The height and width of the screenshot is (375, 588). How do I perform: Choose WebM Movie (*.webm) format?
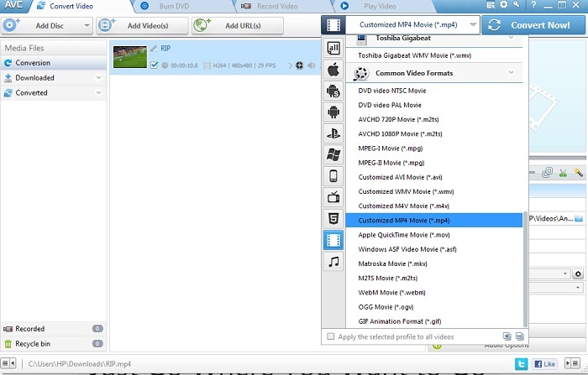click(x=434, y=293)
